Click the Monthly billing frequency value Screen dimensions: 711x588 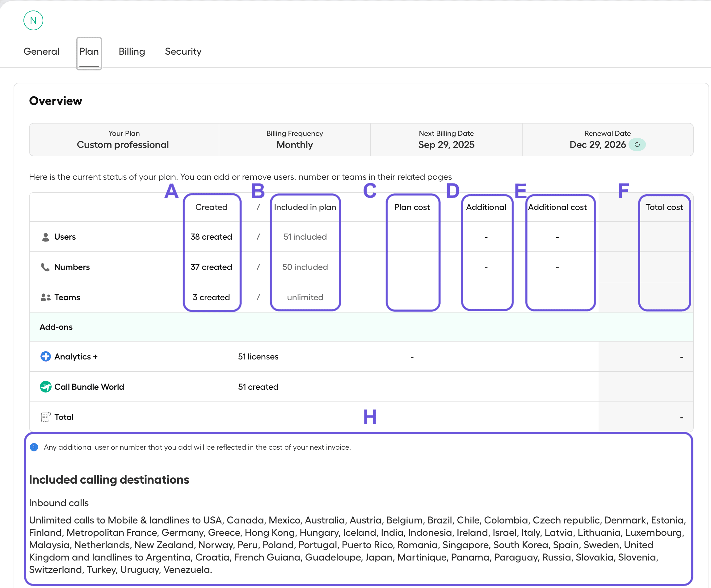(x=295, y=145)
